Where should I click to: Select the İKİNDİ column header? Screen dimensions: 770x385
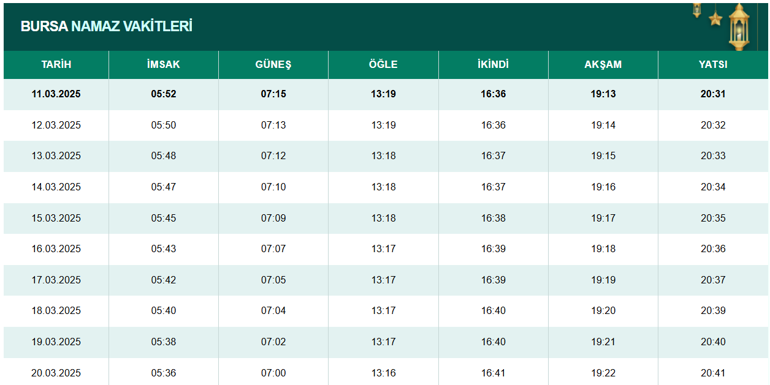pos(494,65)
